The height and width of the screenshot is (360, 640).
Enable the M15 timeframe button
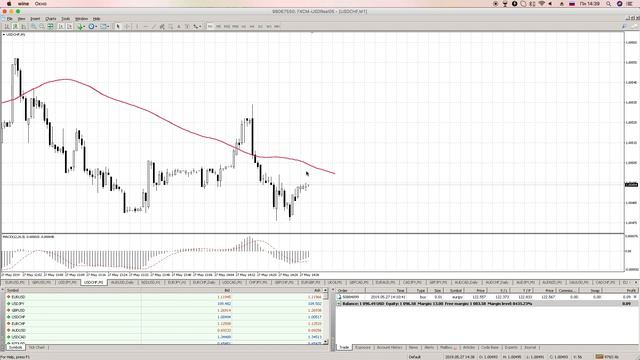coord(227,27)
